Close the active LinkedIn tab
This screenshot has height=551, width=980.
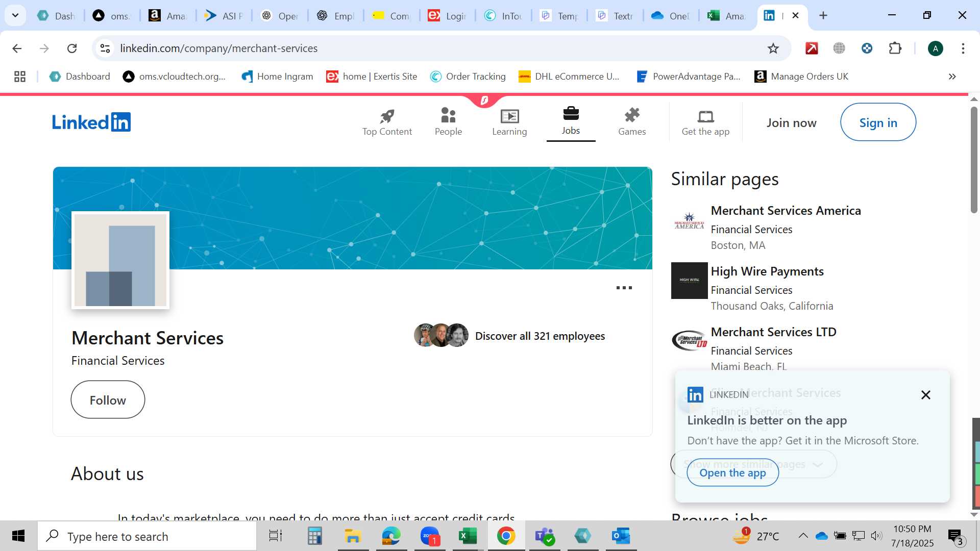795,15
